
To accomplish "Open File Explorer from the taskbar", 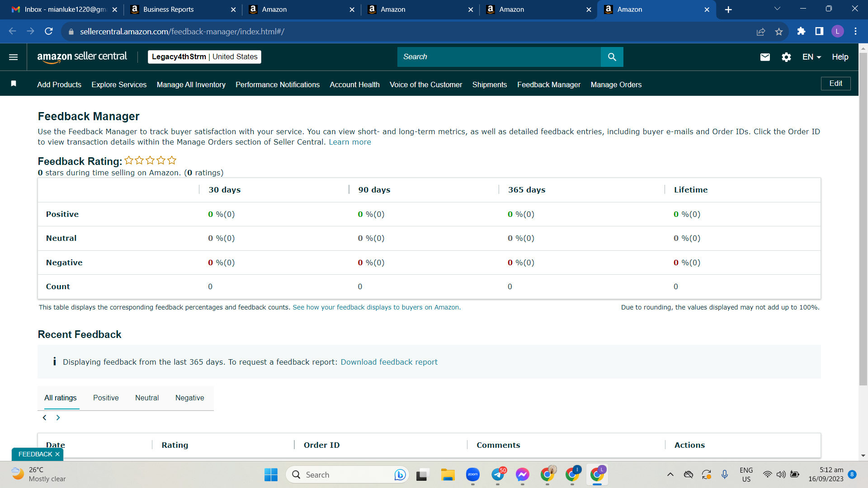I will click(x=448, y=474).
